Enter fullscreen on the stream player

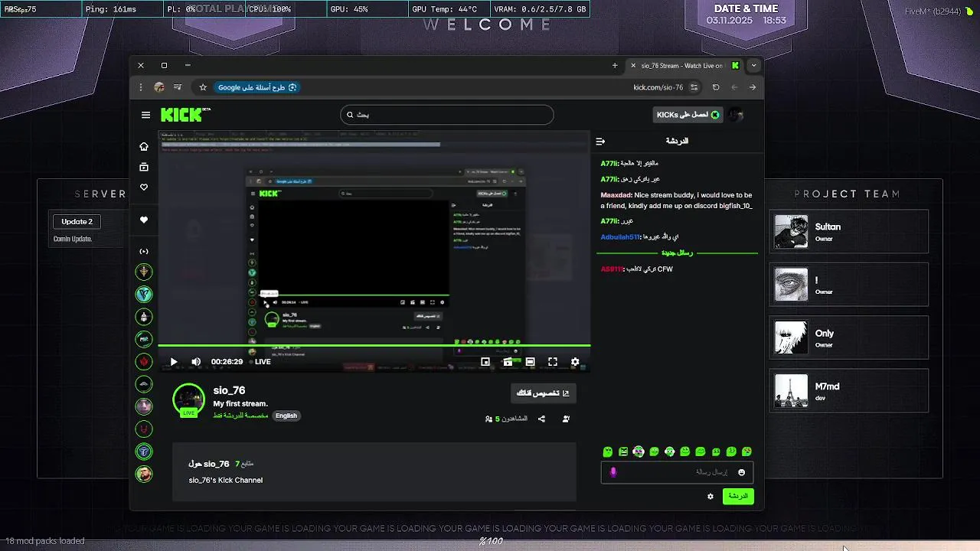(x=553, y=362)
